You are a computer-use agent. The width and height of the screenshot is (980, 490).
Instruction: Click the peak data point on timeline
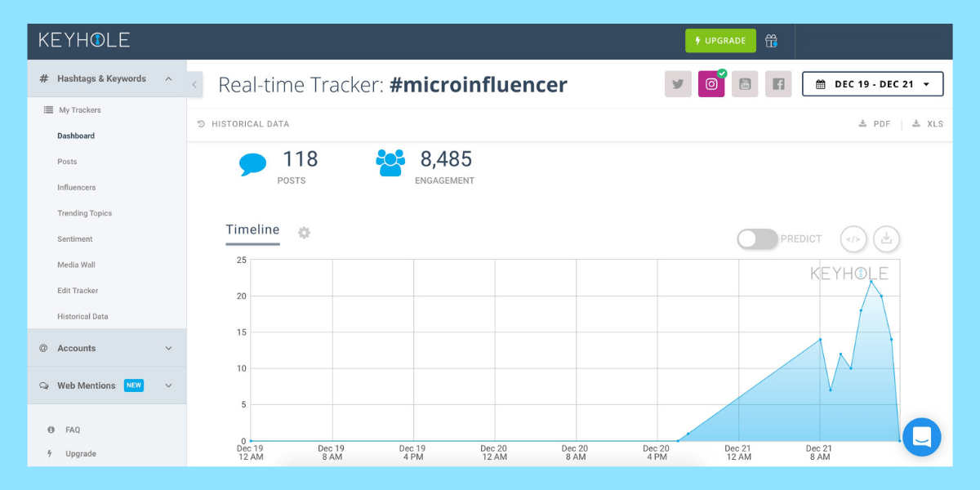pyautogui.click(x=871, y=282)
